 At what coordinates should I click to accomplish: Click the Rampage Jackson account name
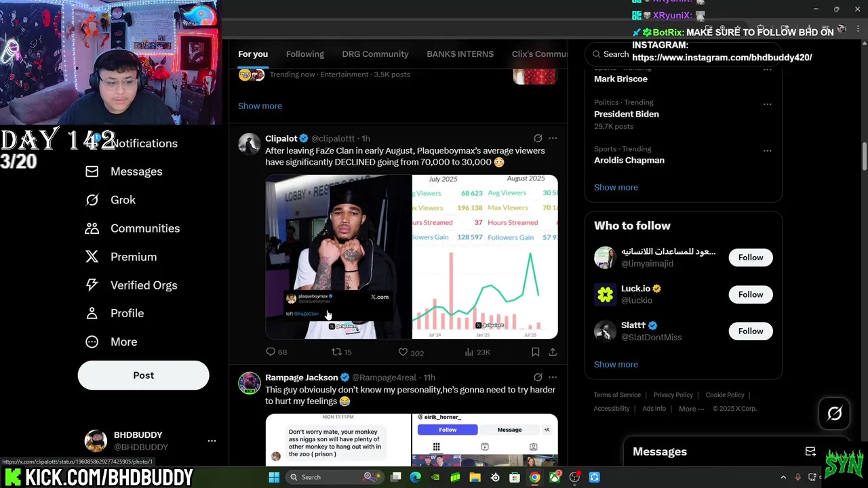[302, 378]
